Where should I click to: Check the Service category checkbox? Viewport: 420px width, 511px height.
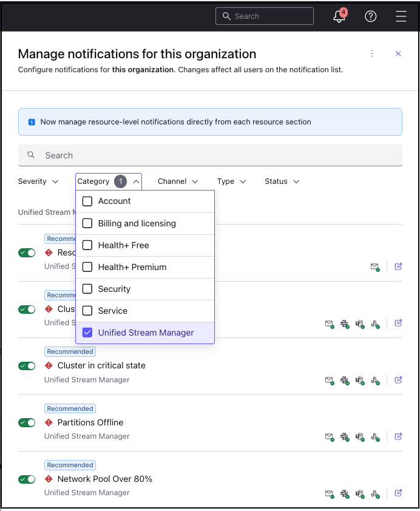87,311
